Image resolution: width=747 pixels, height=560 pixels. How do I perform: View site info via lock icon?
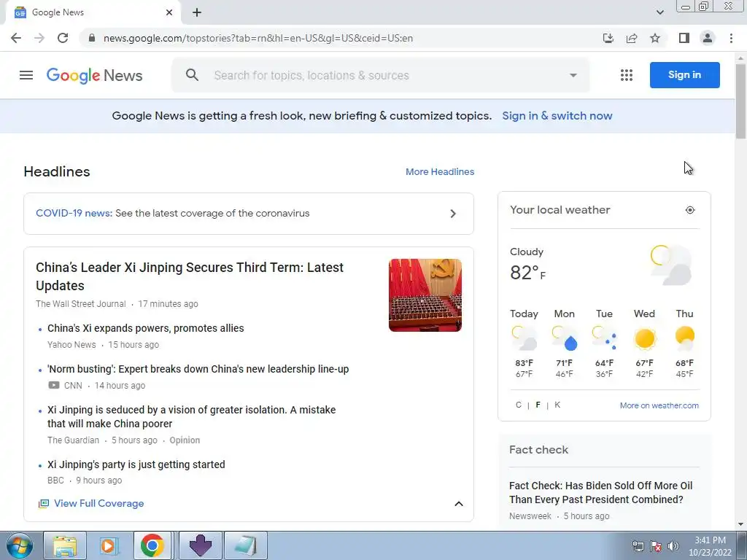tap(92, 38)
